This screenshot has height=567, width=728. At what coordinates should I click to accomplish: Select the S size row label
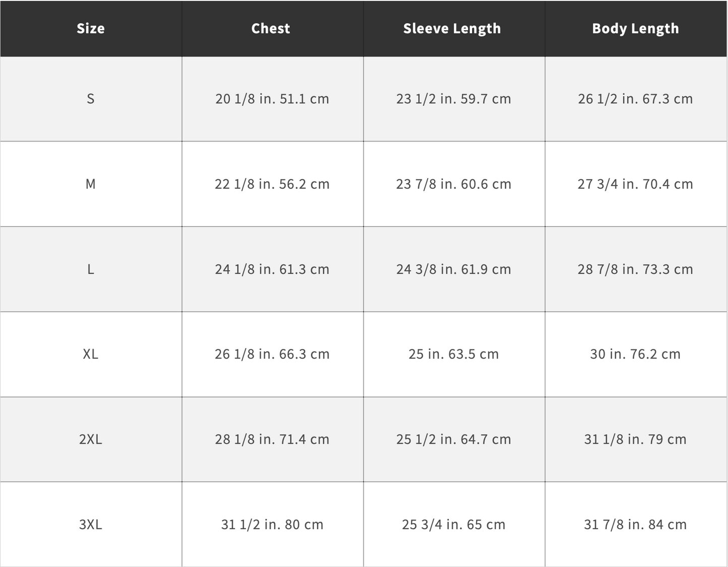click(91, 99)
